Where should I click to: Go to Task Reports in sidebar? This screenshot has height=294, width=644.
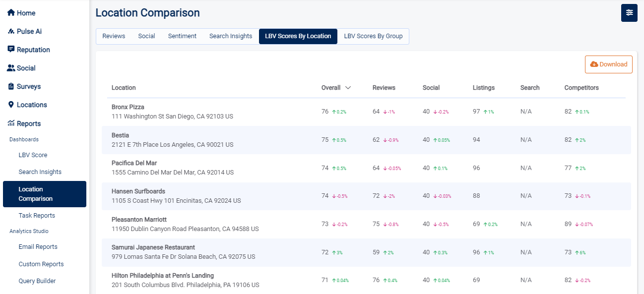pyautogui.click(x=37, y=216)
